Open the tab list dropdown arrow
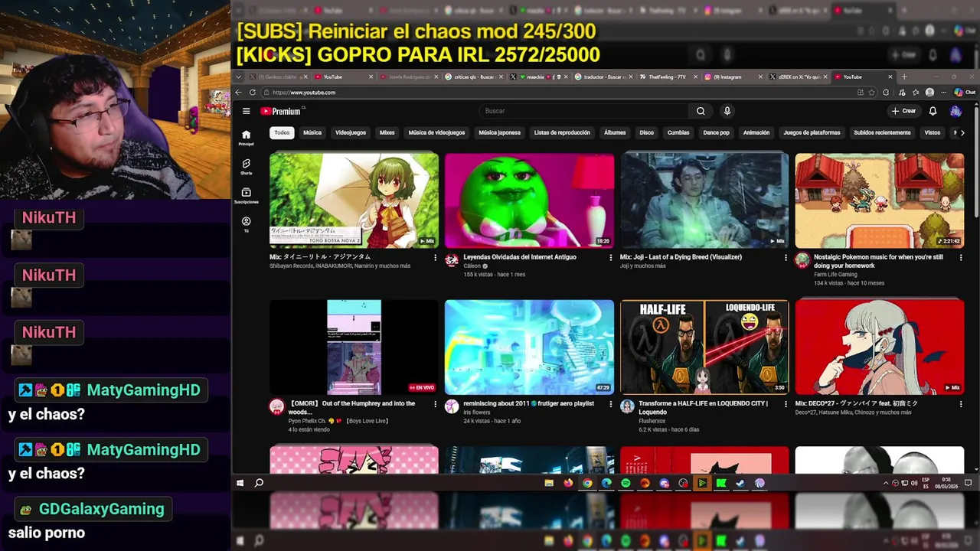This screenshot has width=980, height=551. (x=239, y=77)
